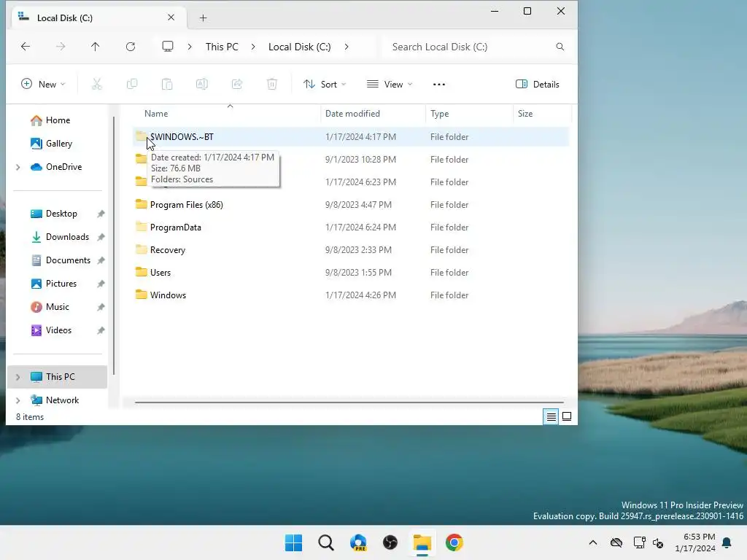747x560 pixels.
Task: Open pinned Documents folder
Action: click(58, 260)
